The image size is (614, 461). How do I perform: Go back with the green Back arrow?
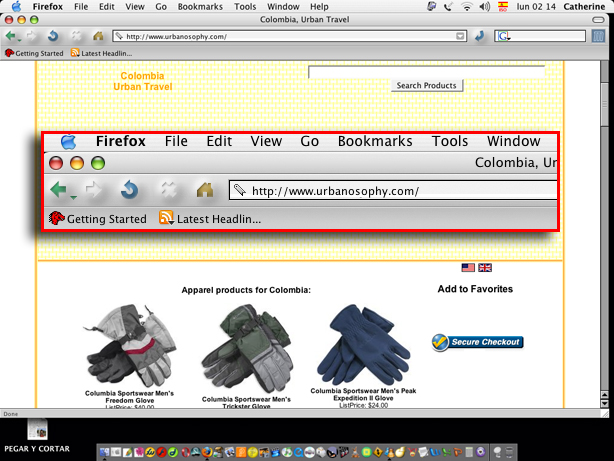[10, 36]
